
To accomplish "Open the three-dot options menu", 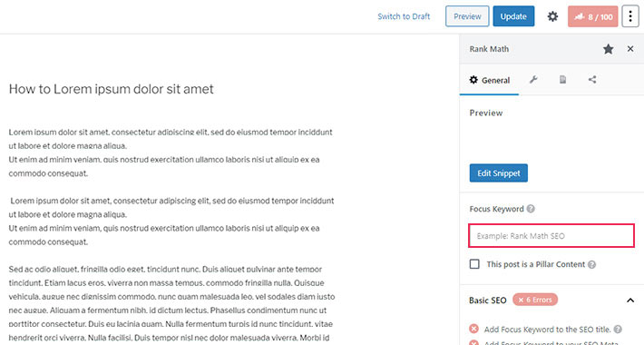I will 630,16.
